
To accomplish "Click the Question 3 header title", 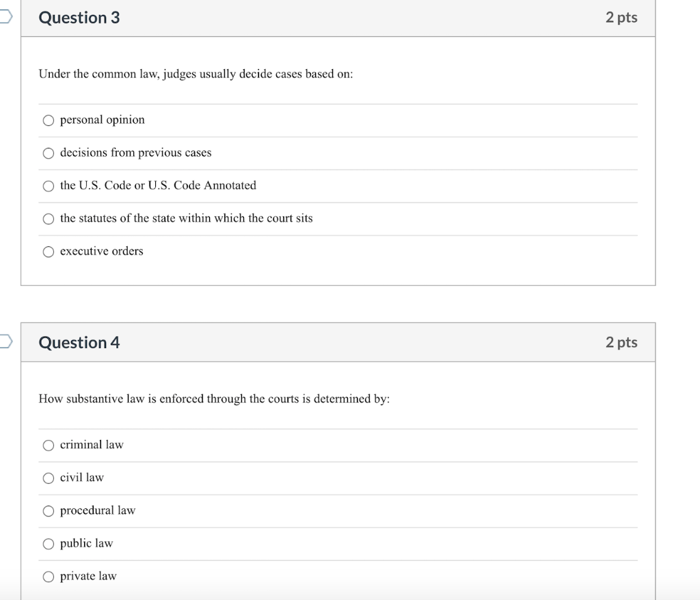I will (79, 18).
